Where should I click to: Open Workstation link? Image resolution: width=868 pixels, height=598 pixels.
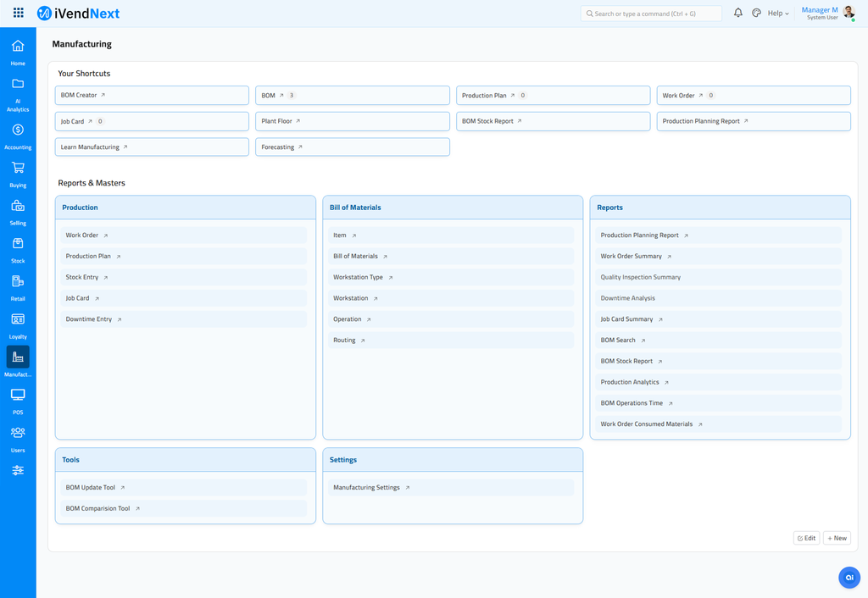click(451, 298)
